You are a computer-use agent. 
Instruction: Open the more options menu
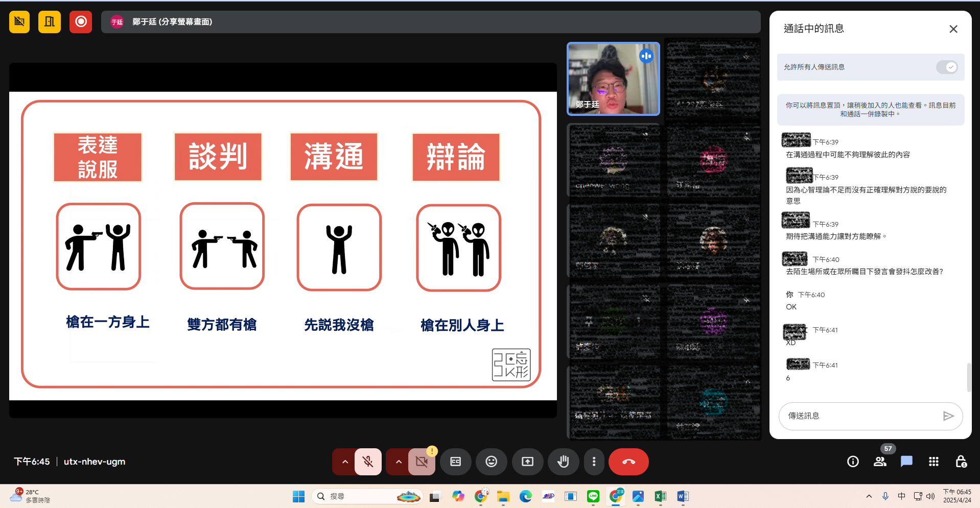coord(594,462)
